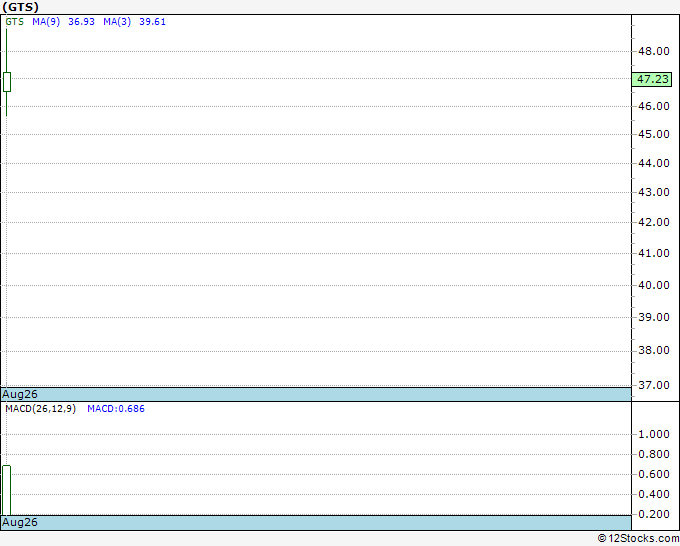Viewport: 680px width, 546px height.
Task: Click the green GTS candlestick body
Action: 7,82
